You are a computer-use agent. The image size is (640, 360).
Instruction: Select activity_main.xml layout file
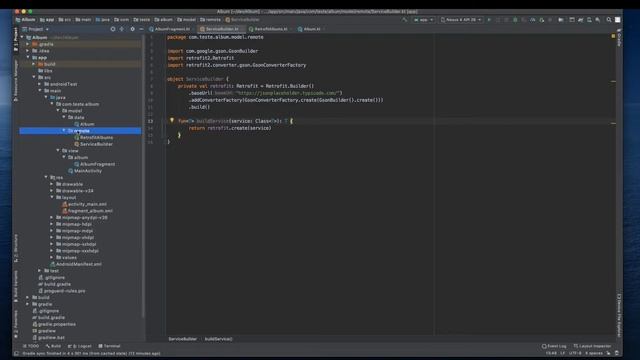pyautogui.click(x=84, y=204)
